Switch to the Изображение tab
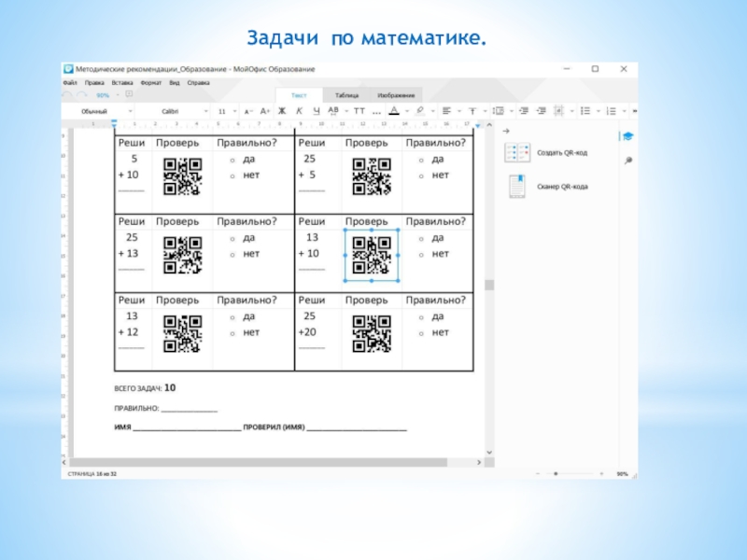 tap(396, 95)
